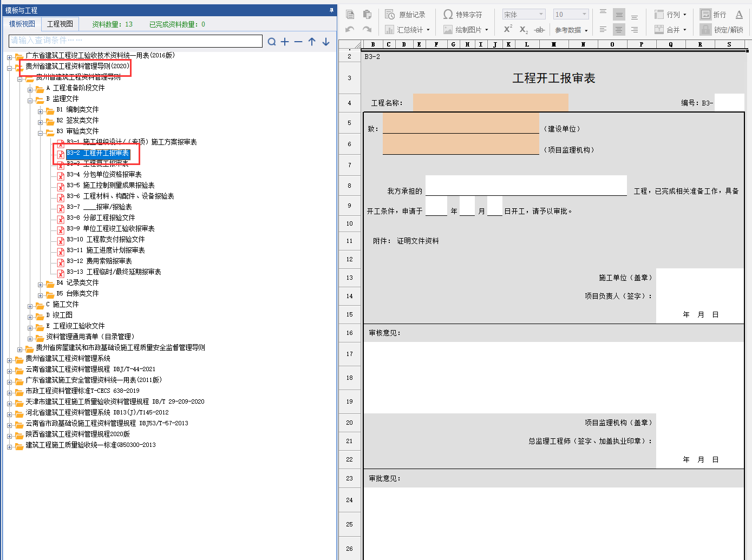752x560 pixels.
Task: Click the up arrow move icon
Action: pyautogui.click(x=312, y=41)
